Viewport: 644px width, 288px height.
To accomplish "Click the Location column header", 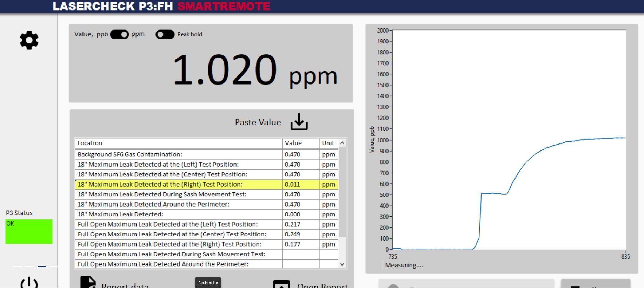I will click(x=178, y=143).
